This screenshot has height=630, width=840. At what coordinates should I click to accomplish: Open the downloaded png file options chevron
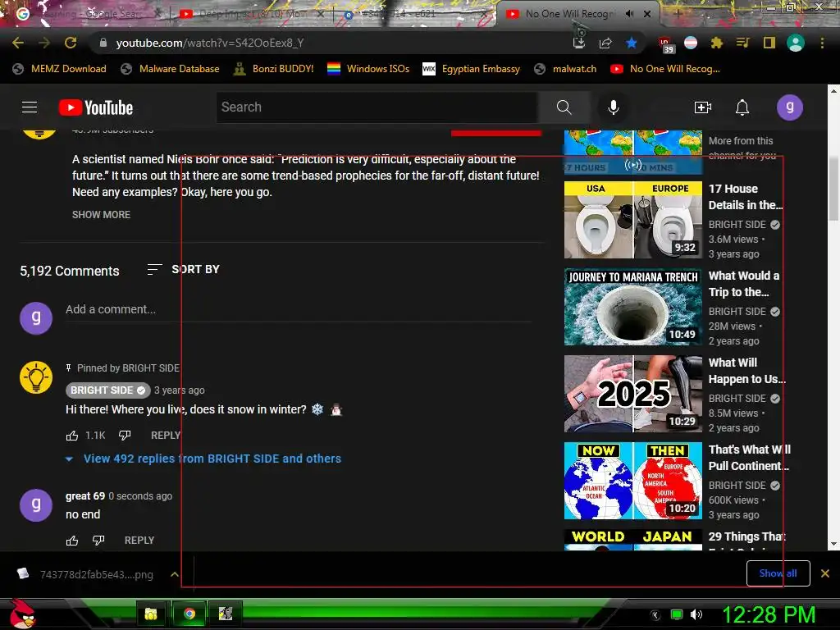[x=175, y=574]
